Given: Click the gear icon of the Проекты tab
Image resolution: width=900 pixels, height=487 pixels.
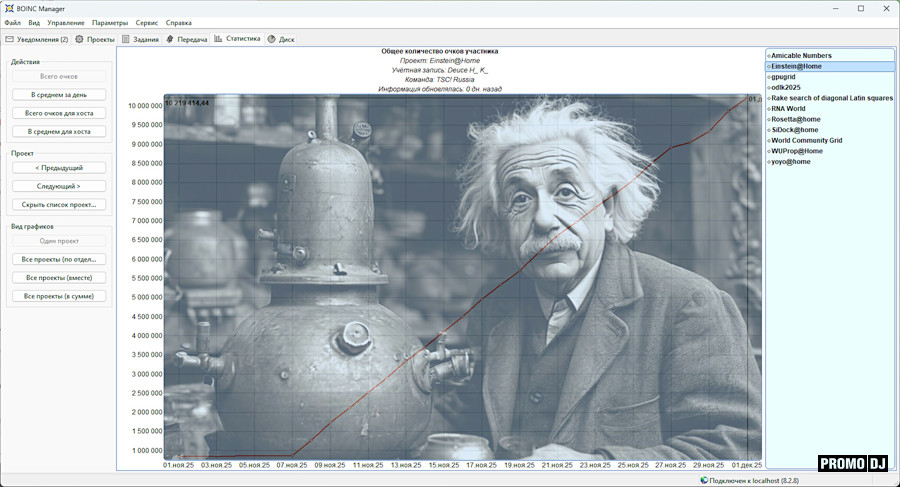Looking at the screenshot, I should (80, 39).
